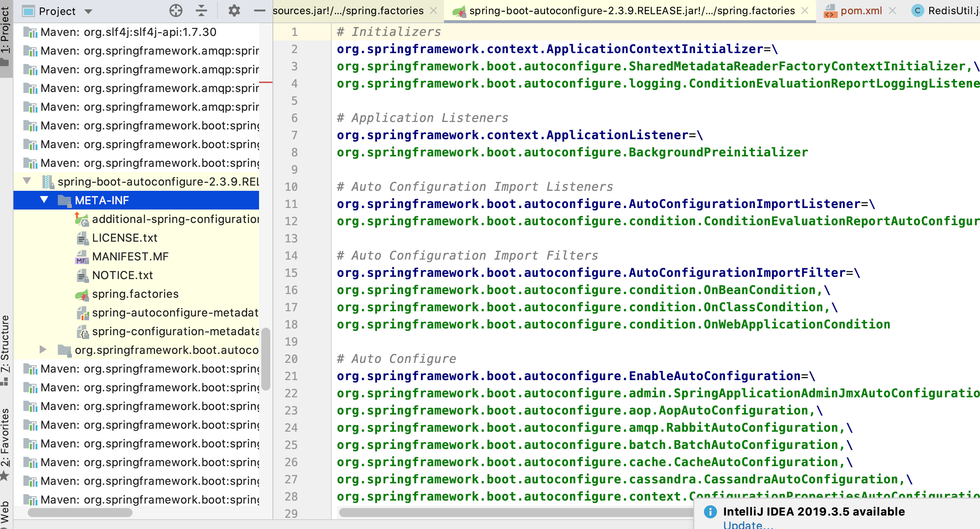Click the locate/scroll-from-source target icon
This screenshot has width=980, height=529.
(x=176, y=10)
